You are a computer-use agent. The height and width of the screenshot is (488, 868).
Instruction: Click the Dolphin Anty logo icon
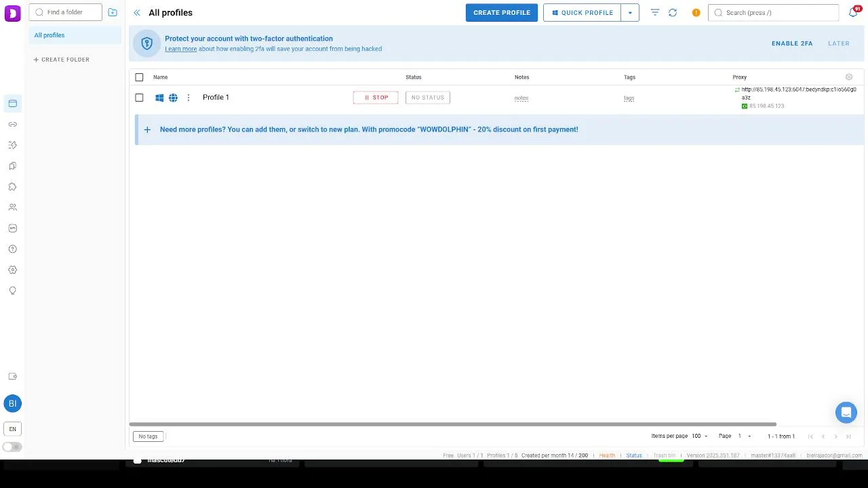(x=12, y=13)
